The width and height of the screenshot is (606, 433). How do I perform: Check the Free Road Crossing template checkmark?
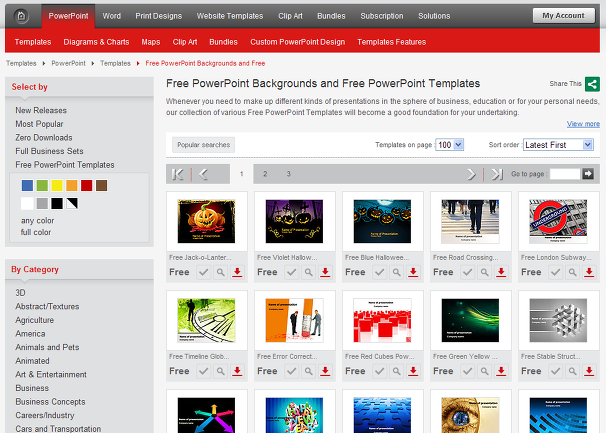click(467, 272)
